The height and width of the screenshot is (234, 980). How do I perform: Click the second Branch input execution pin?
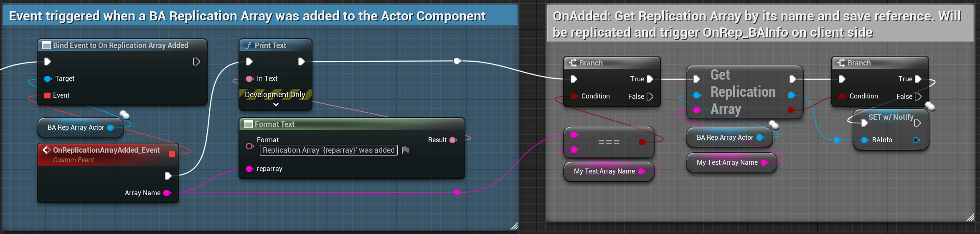(x=842, y=79)
